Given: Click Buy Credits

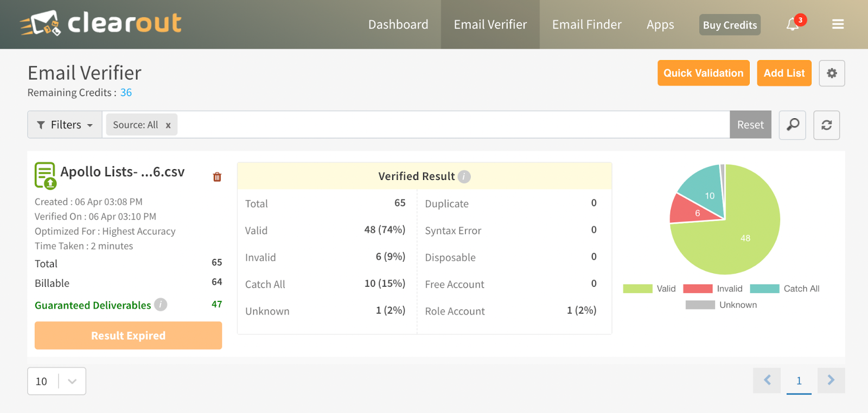Looking at the screenshot, I should click(730, 25).
